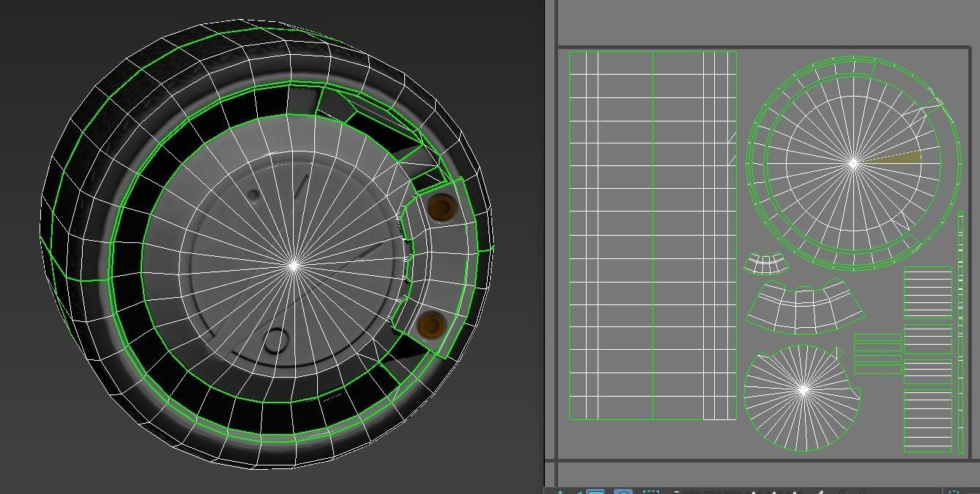Click the center vertex of the 3D model's cap
This screenshot has height=494, width=980.
(x=294, y=266)
